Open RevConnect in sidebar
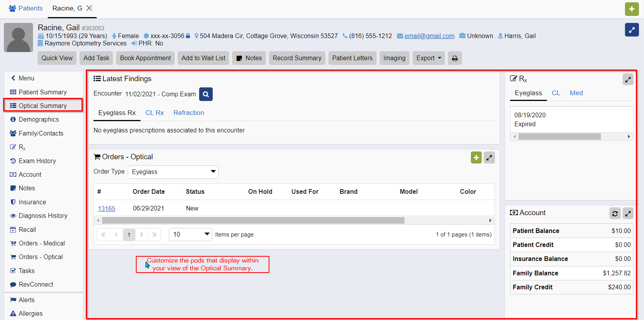The image size is (644, 320). pyautogui.click(x=43, y=284)
